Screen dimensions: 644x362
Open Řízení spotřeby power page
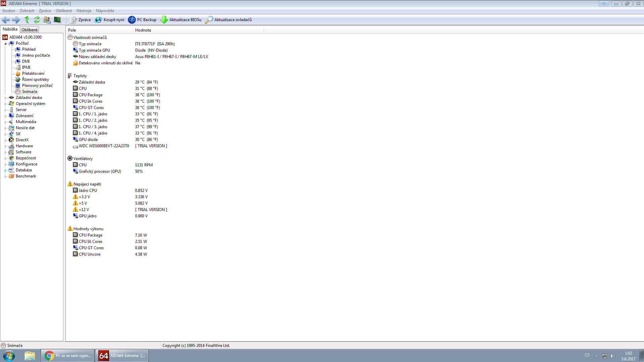[x=32, y=80]
